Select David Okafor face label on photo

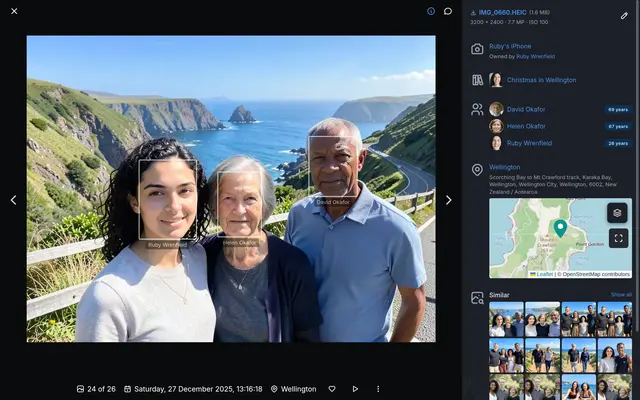click(333, 202)
